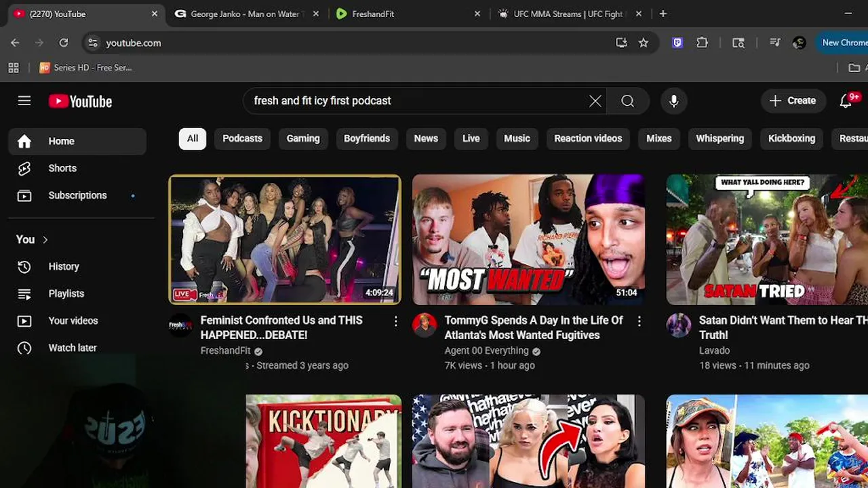This screenshot has width=868, height=488.
Task: Open Watch later in the sidebar
Action: coord(77,348)
